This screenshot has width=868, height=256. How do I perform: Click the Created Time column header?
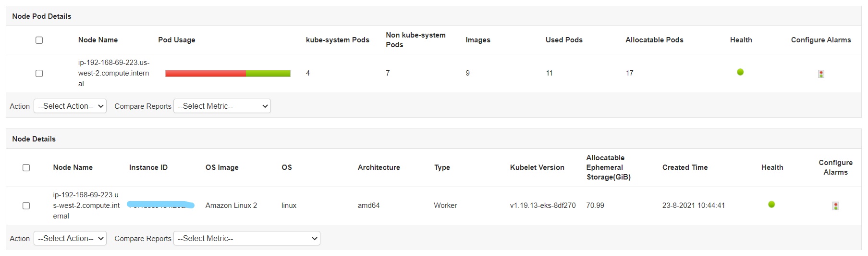click(685, 167)
